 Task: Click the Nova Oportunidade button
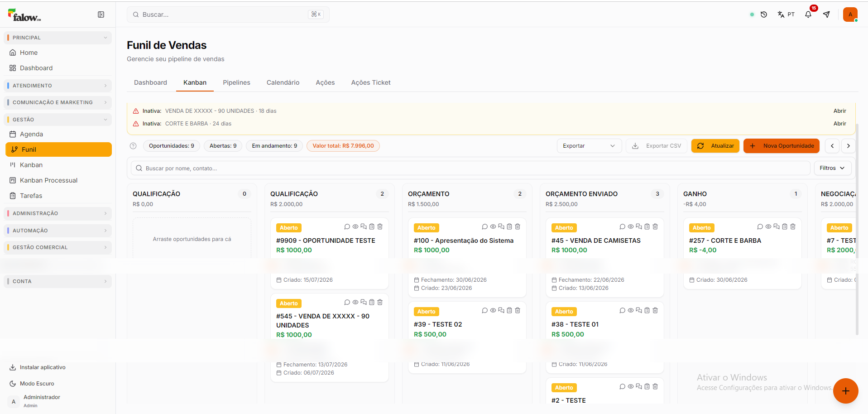782,146
